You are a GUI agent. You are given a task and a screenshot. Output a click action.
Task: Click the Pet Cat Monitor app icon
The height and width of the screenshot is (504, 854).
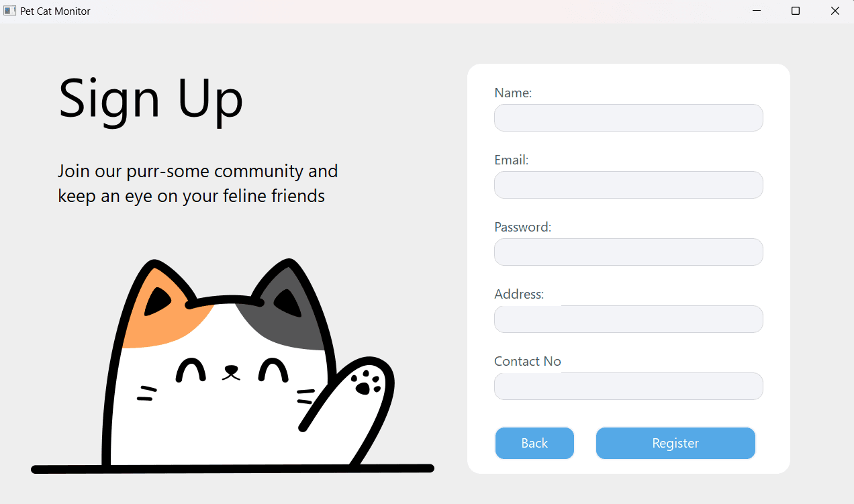pyautogui.click(x=9, y=11)
